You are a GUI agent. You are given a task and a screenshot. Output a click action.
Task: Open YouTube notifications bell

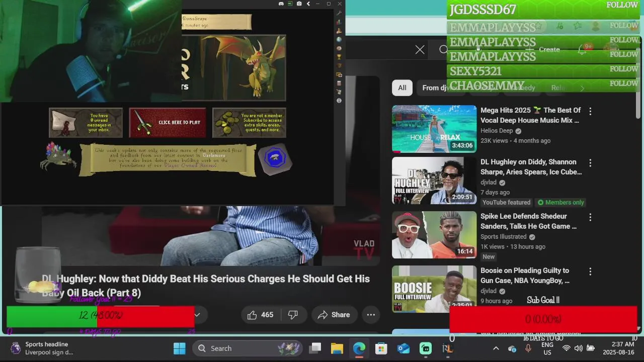[582, 49]
